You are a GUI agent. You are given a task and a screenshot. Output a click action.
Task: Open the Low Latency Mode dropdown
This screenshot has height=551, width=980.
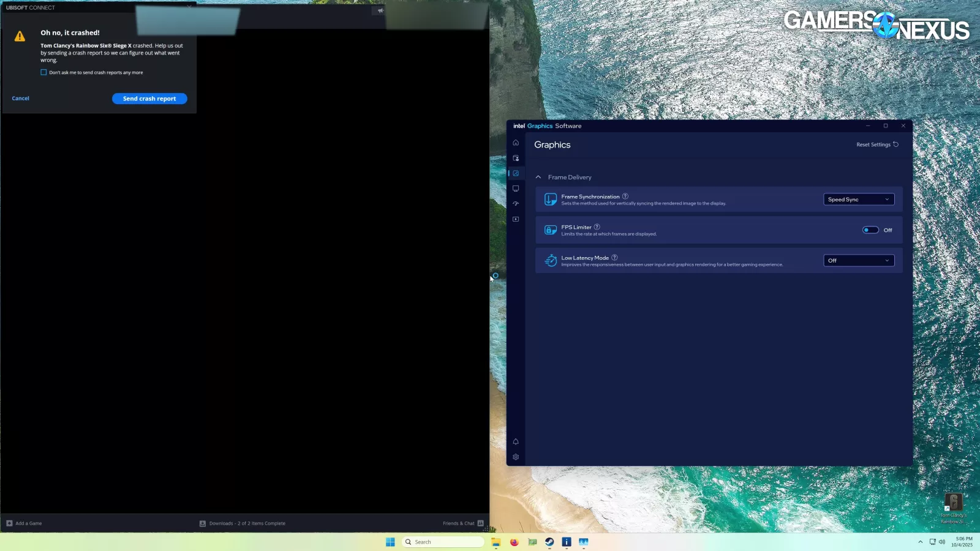(858, 261)
